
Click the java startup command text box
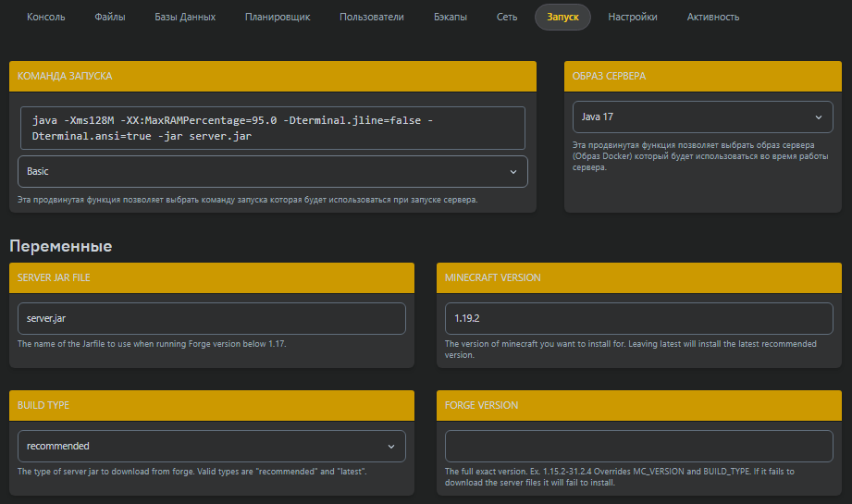point(272,128)
